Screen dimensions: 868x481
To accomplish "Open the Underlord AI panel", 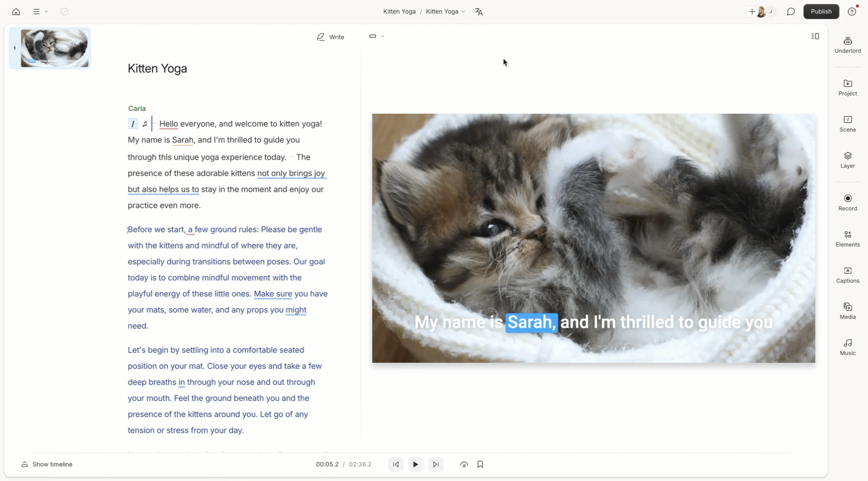I will (847, 45).
